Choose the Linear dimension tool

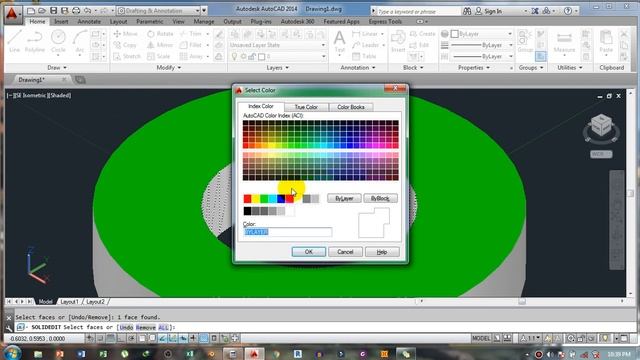(365, 34)
